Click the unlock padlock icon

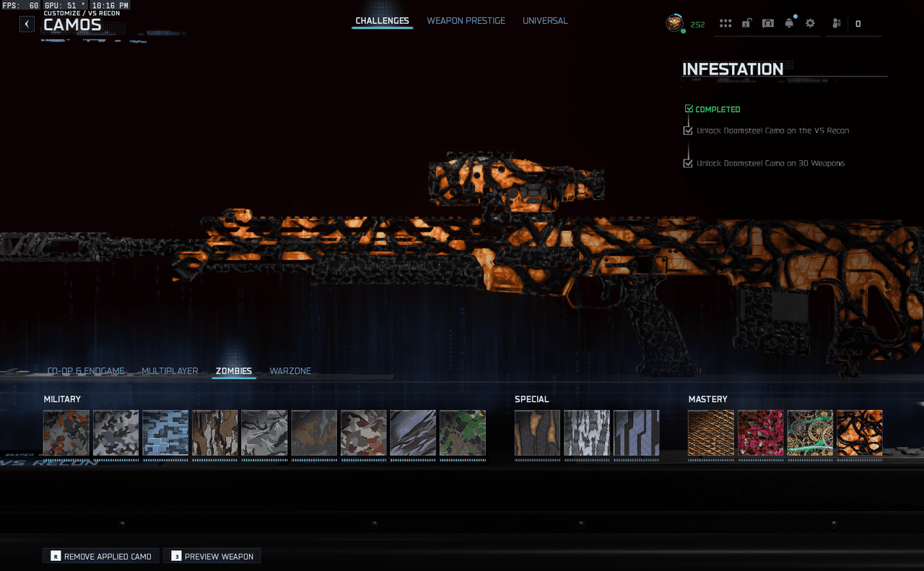point(746,24)
